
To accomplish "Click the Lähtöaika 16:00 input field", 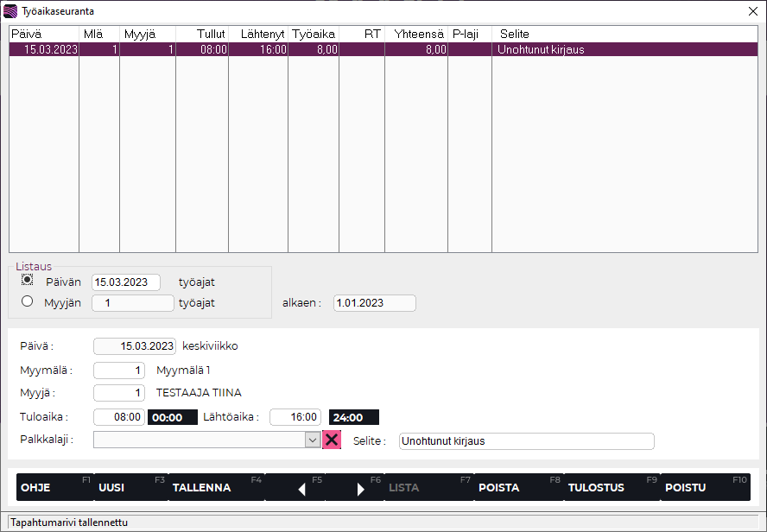I will point(295,417).
